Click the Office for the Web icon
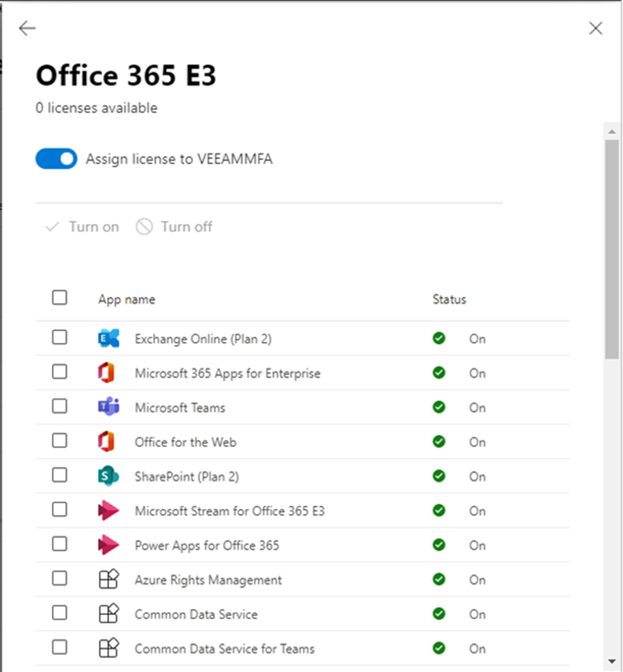This screenshot has height=672, width=623. tap(106, 441)
